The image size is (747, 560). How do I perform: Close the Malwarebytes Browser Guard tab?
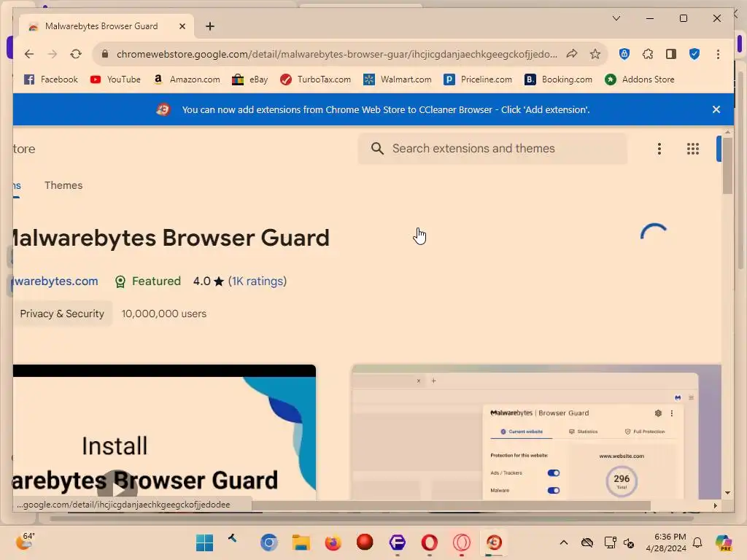point(182,27)
